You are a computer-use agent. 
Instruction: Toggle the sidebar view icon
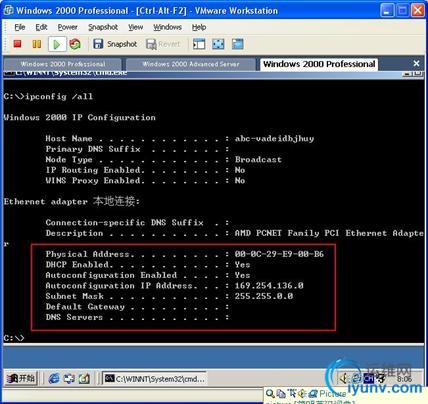click(199, 44)
